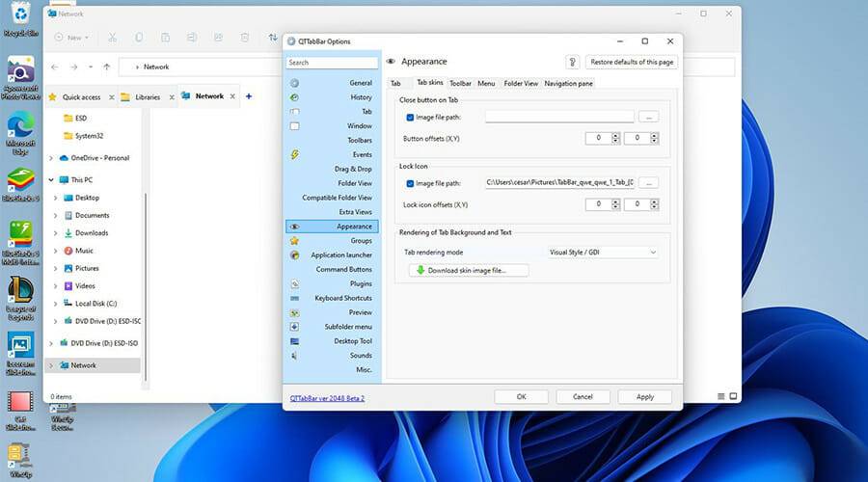The height and width of the screenshot is (482, 868).
Task: Click Copy icon in Explorer toolbar
Action: click(139, 38)
